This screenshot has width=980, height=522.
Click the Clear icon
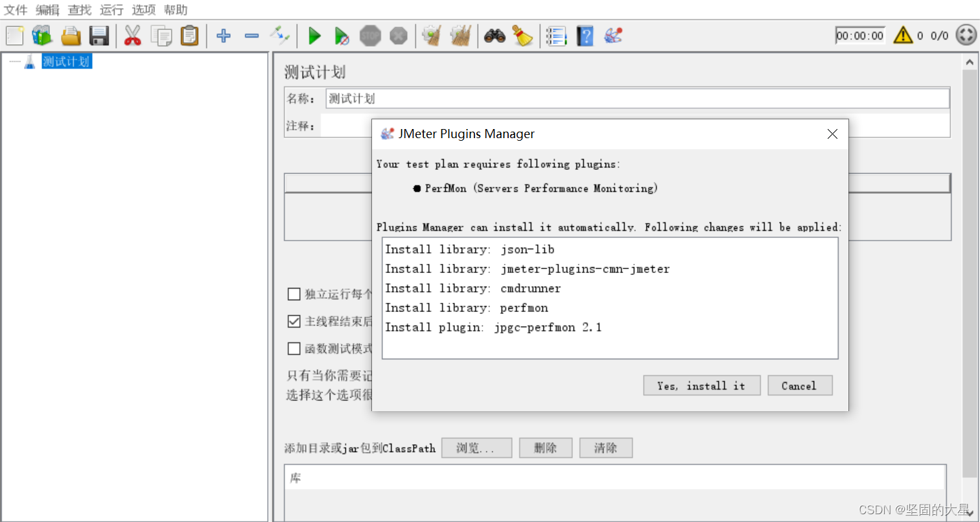point(432,36)
